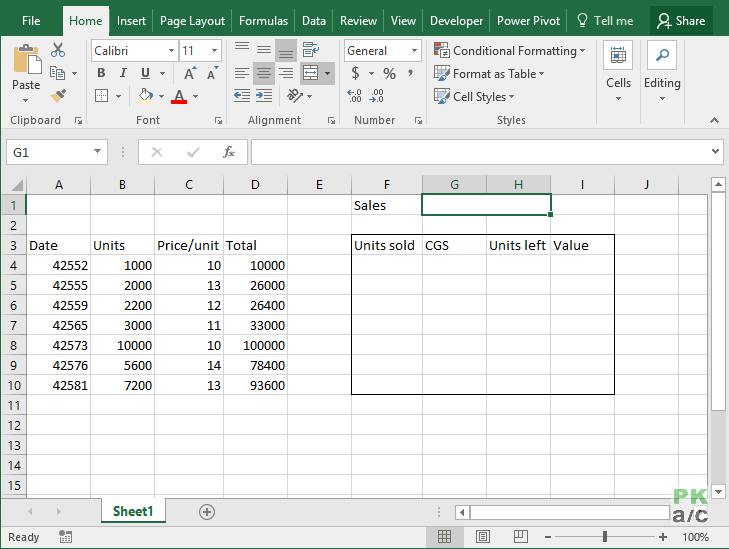Toggle Italic formatting
Screen dimensions: 729x549
pyautogui.click(x=123, y=73)
